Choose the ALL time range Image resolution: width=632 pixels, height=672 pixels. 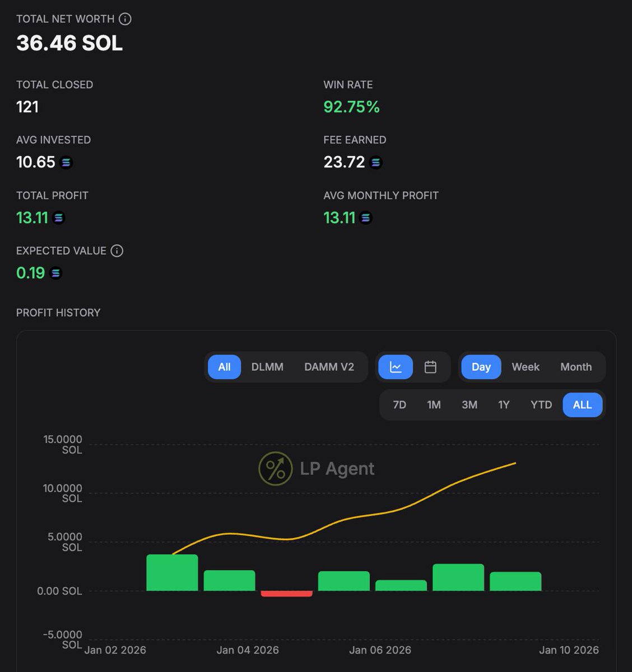(x=582, y=404)
